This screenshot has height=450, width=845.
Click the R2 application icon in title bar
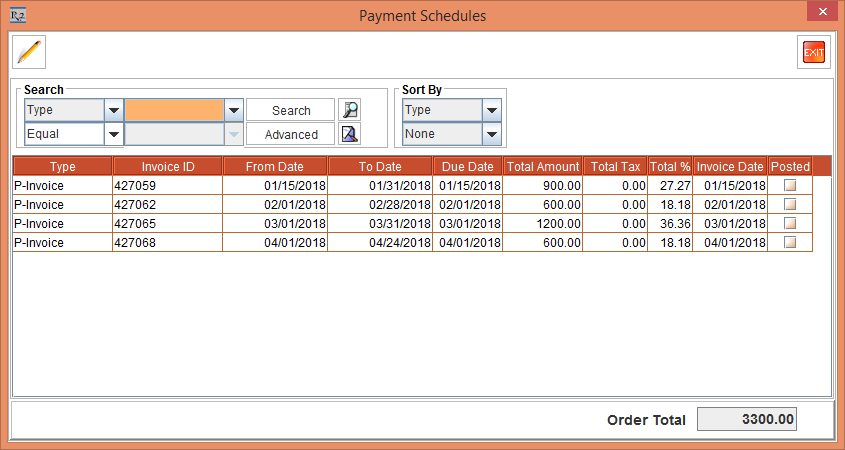click(17, 15)
